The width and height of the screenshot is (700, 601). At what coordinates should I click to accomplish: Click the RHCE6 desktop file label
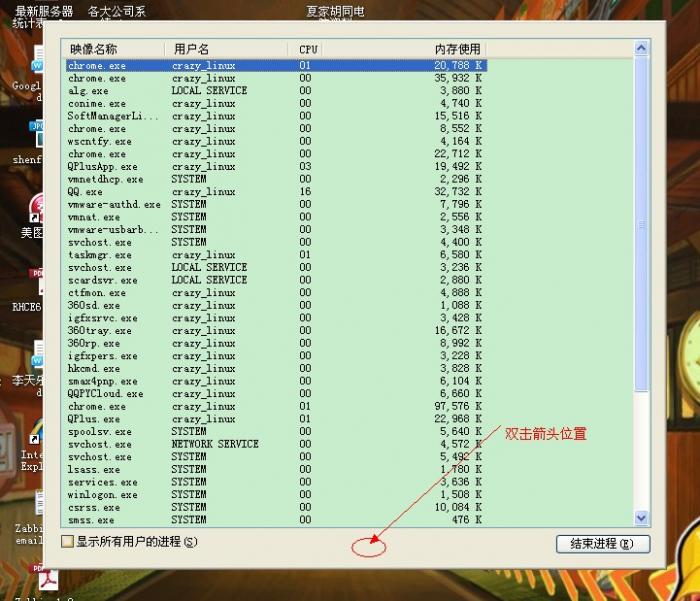(26, 307)
